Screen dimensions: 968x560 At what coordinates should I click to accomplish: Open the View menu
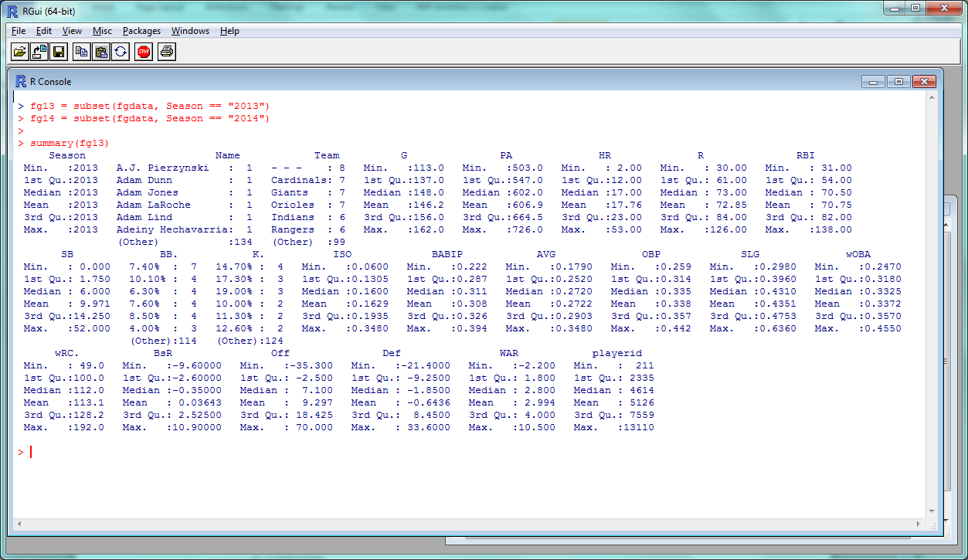point(71,31)
